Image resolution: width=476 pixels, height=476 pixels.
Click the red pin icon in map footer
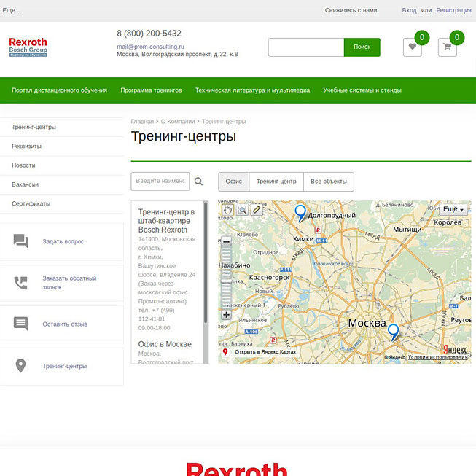(225, 352)
